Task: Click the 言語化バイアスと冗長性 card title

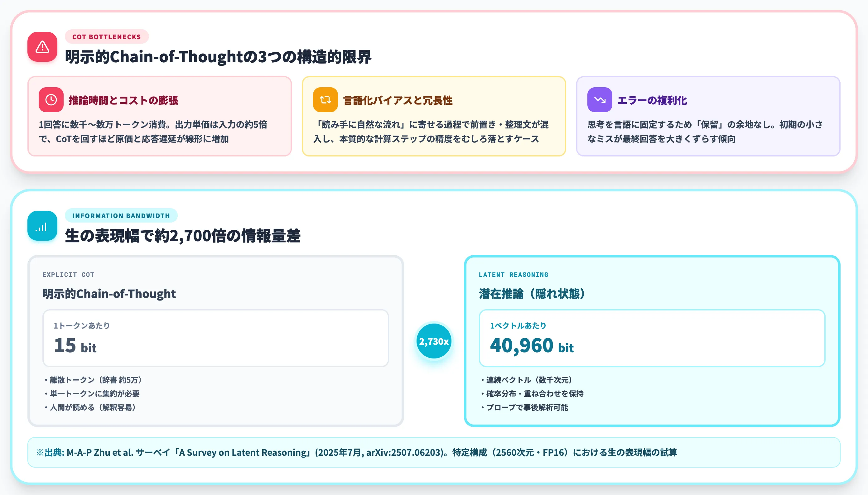Action: 398,100
